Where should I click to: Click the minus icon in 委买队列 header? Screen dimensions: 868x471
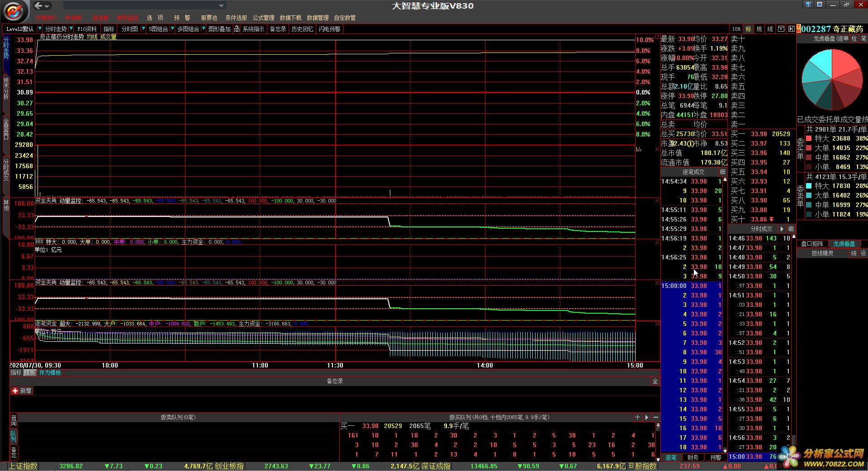[x=655, y=417]
